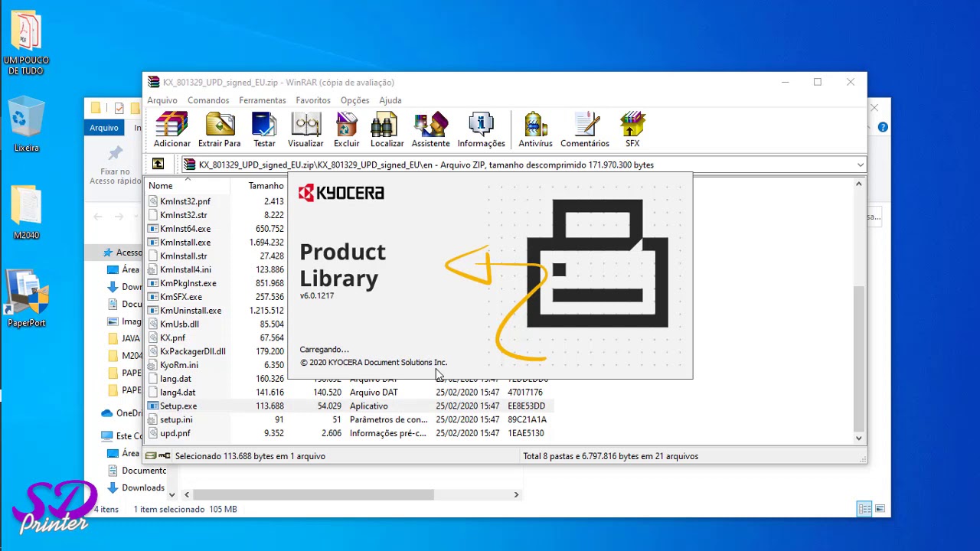Click the Excluir trash icon

pos(346,130)
